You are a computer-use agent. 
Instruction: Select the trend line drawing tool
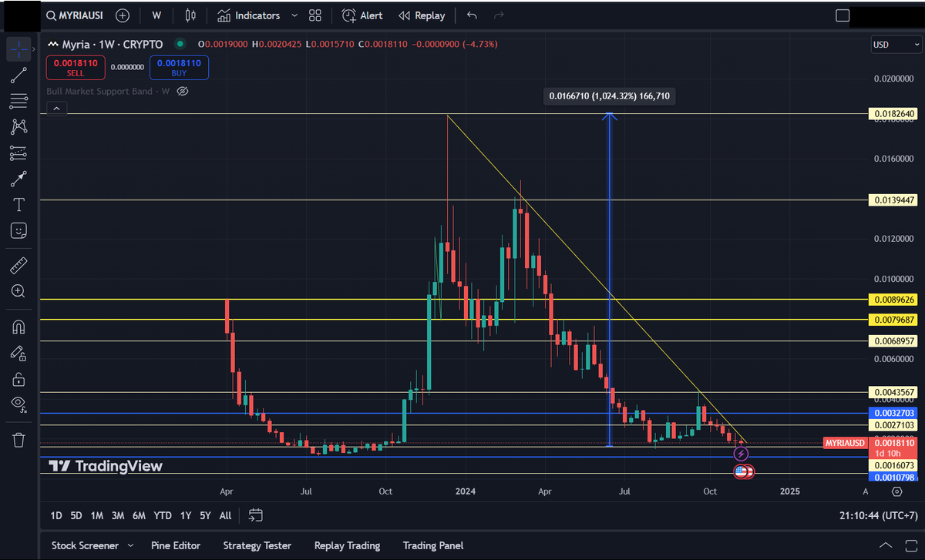(x=19, y=75)
